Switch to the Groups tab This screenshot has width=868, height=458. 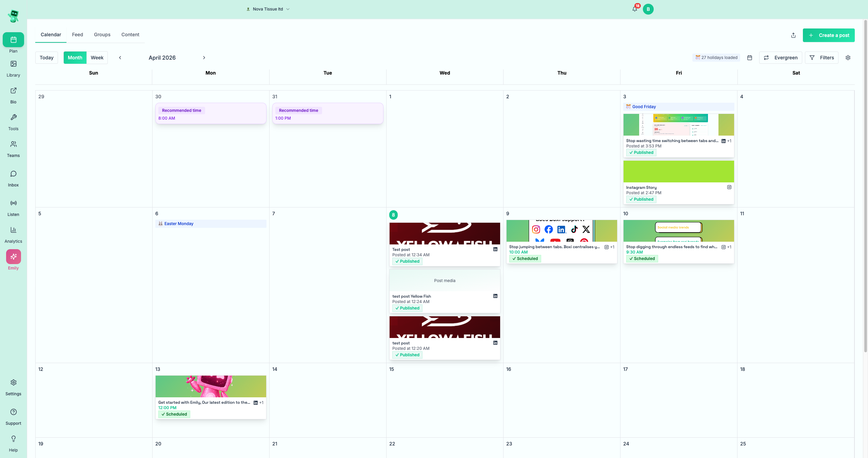[x=102, y=35]
